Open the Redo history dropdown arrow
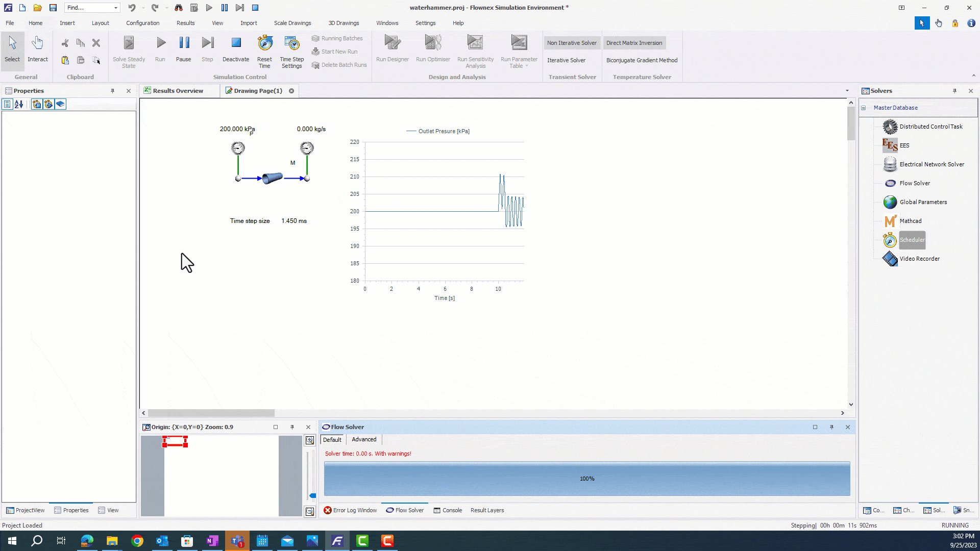Viewport: 980px width, 551px height. pos(167,8)
